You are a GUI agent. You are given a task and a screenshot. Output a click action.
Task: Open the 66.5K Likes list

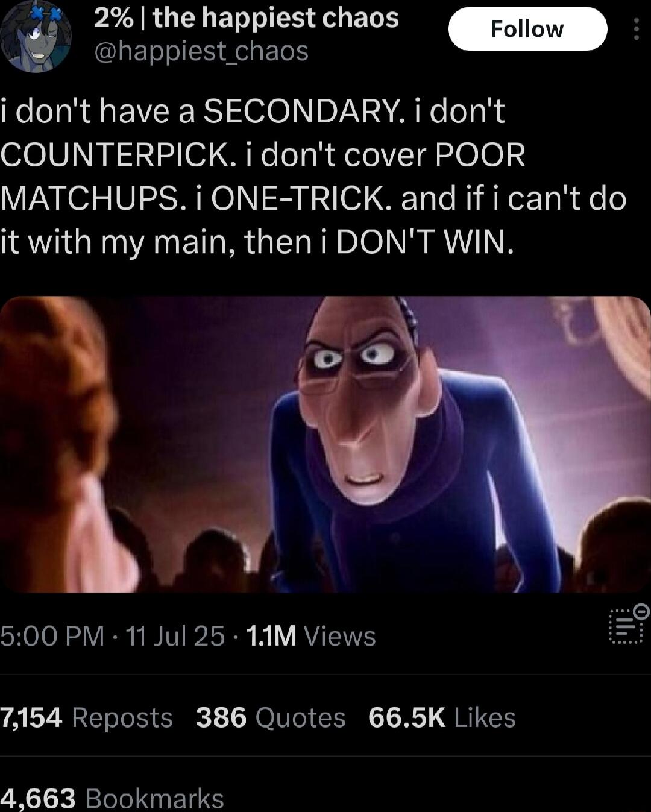(x=442, y=717)
